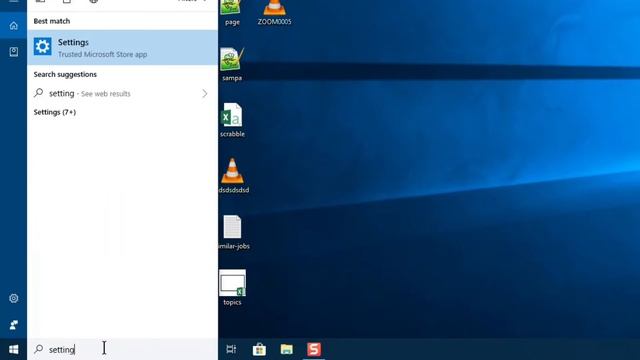Open Task View on the taskbar

tap(231, 349)
